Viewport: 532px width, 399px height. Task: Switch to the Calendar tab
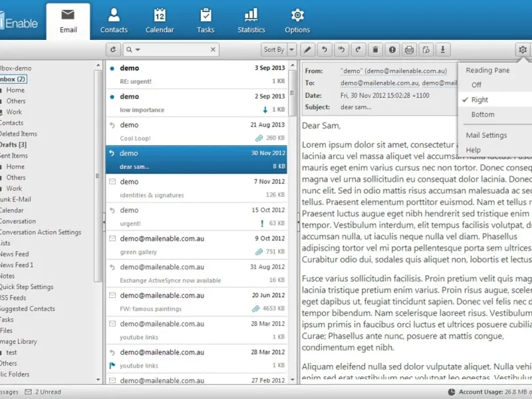tap(160, 22)
